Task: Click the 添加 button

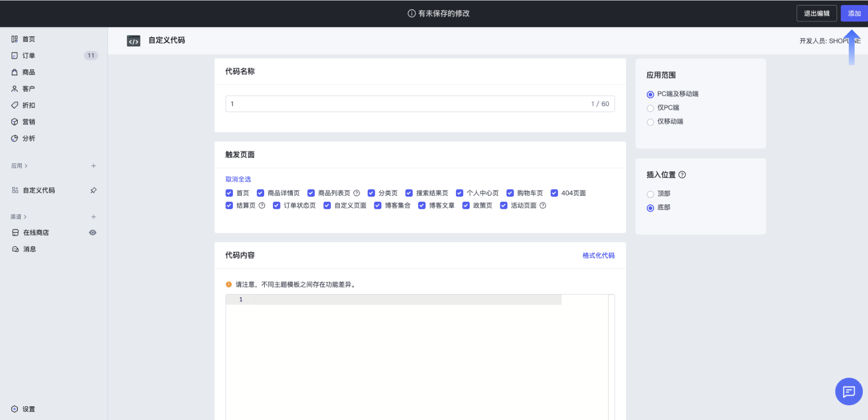Action: tap(854, 13)
